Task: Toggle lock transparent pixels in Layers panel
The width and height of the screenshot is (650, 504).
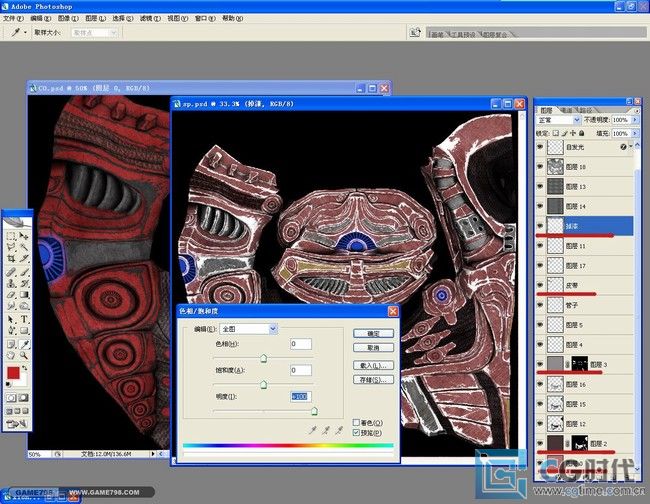Action: 555,133
